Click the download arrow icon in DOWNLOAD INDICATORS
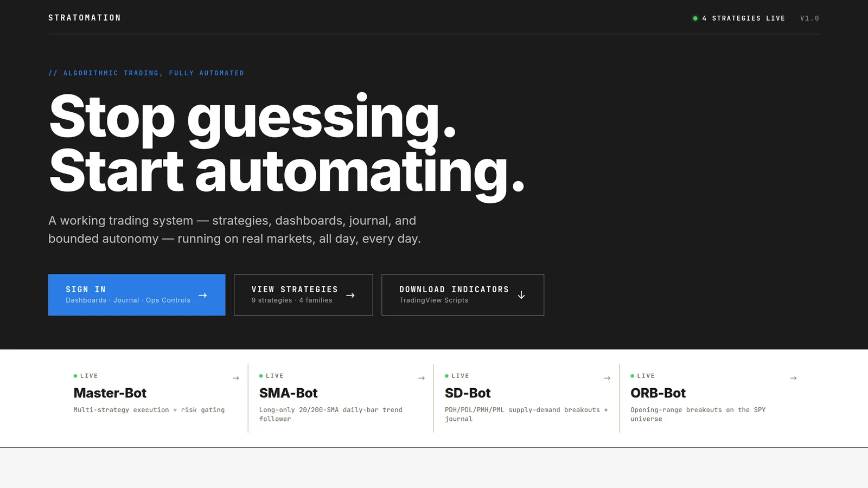Screen dimensions: 868x488 coord(521,295)
